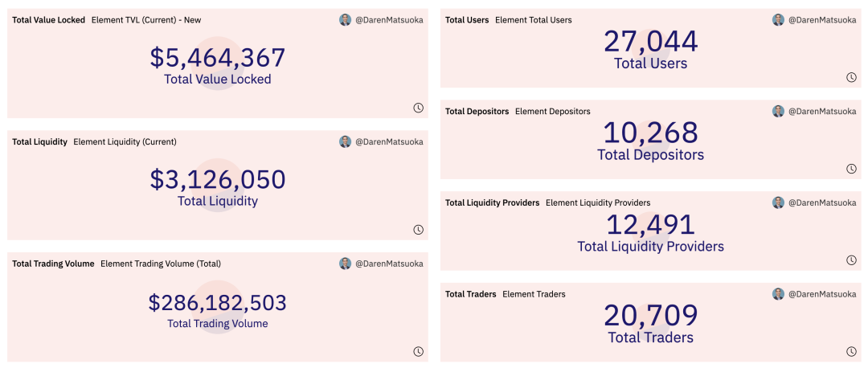Image resolution: width=868 pixels, height=368 pixels.
Task: Open @DarenMatsuoka profile from Total Liquidity card
Action: click(389, 142)
